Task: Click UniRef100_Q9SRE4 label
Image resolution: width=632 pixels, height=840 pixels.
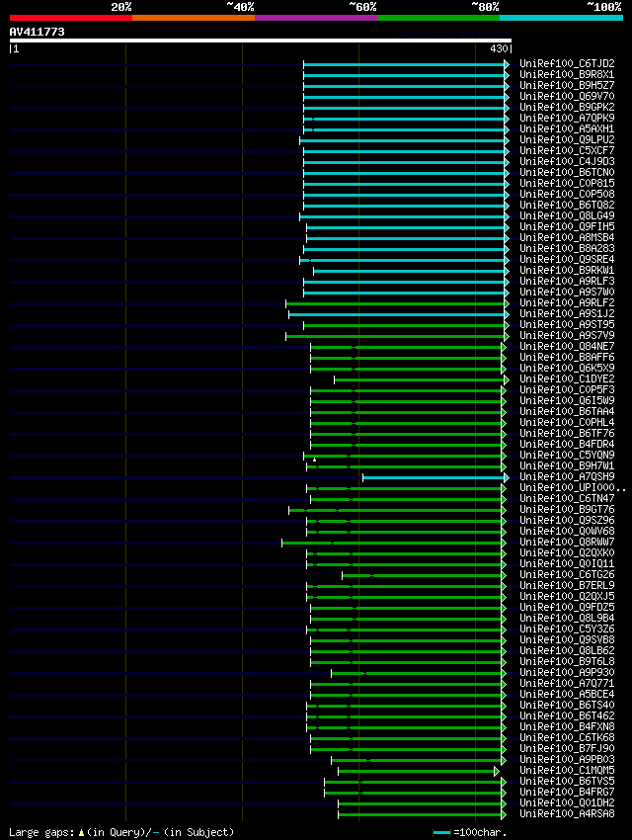Action: [567, 259]
